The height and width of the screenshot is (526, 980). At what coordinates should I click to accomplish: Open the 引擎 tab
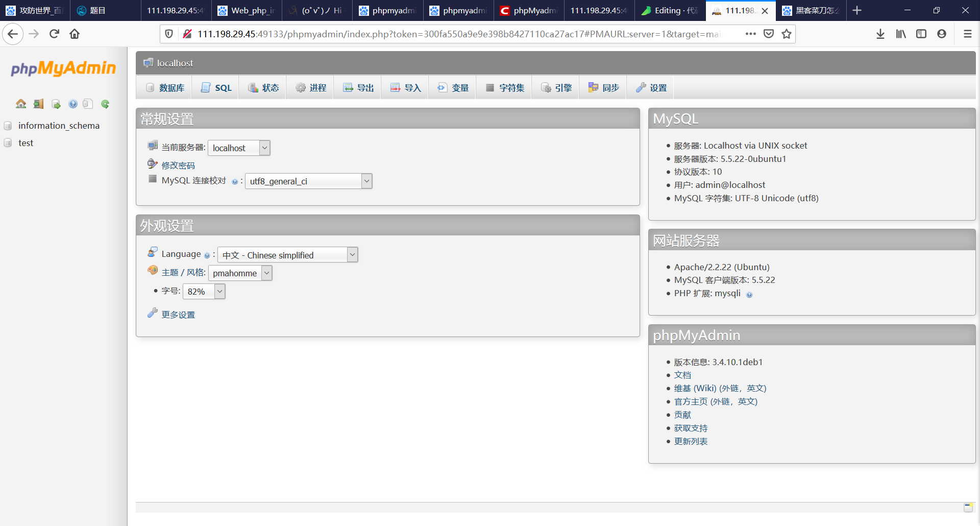tap(556, 88)
